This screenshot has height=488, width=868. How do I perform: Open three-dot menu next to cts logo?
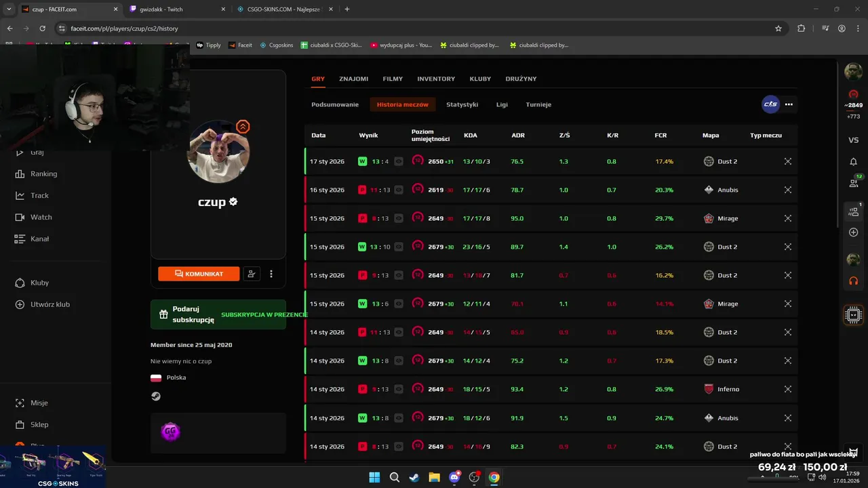coord(789,104)
